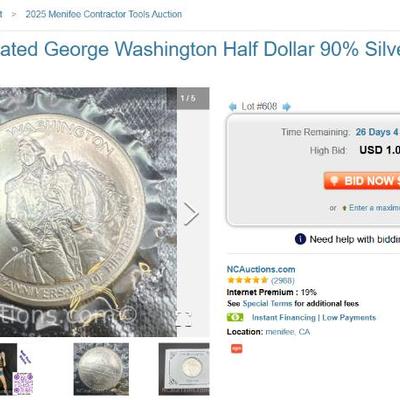Click the info icon beside Need help
The width and height of the screenshot is (400, 400).
coord(300,239)
